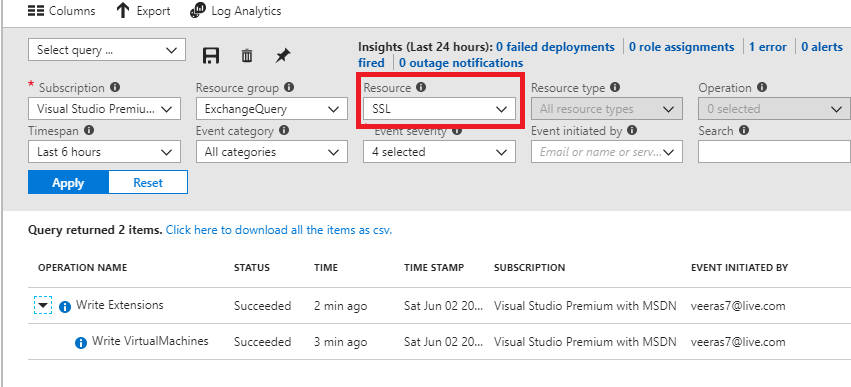851x387 pixels.
Task: Open the Resource group ExchangeQuery dropdown
Action: click(272, 109)
